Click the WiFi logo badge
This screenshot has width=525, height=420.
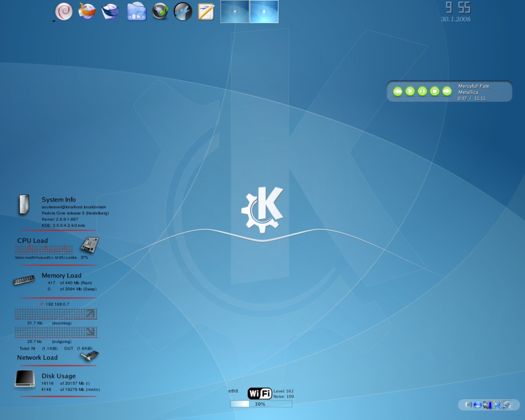(260, 393)
